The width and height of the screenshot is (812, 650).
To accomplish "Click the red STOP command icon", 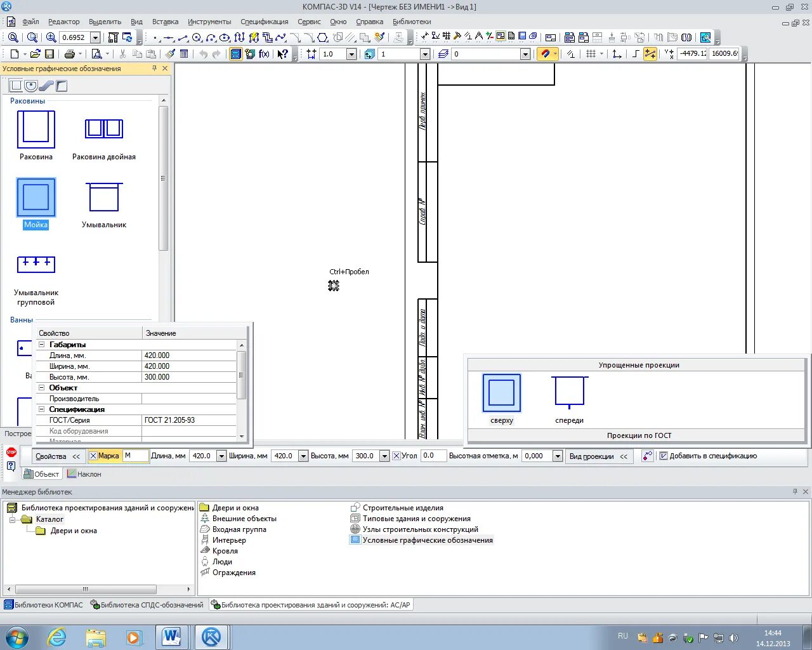I will click(x=11, y=452).
